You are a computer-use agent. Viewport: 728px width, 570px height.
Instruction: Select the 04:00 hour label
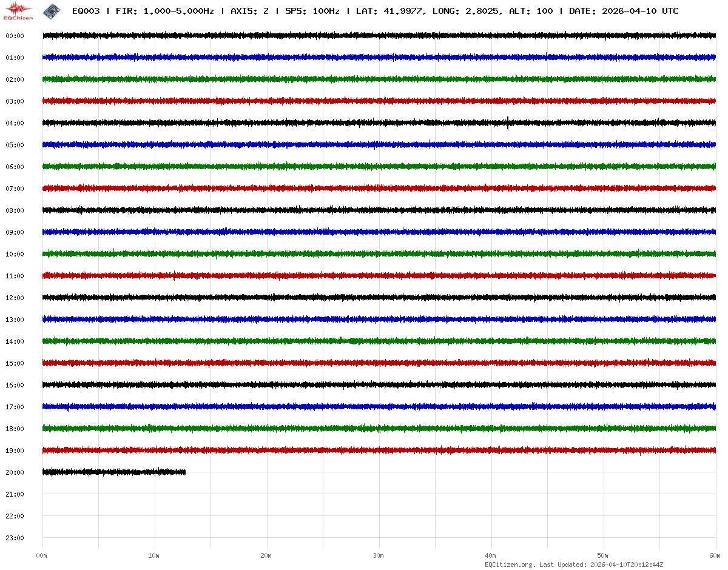[15, 123]
